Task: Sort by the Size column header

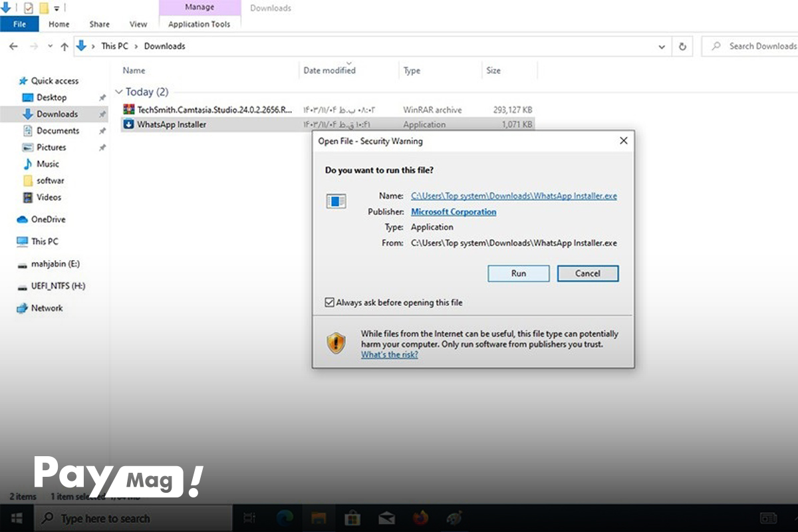Action: point(493,70)
